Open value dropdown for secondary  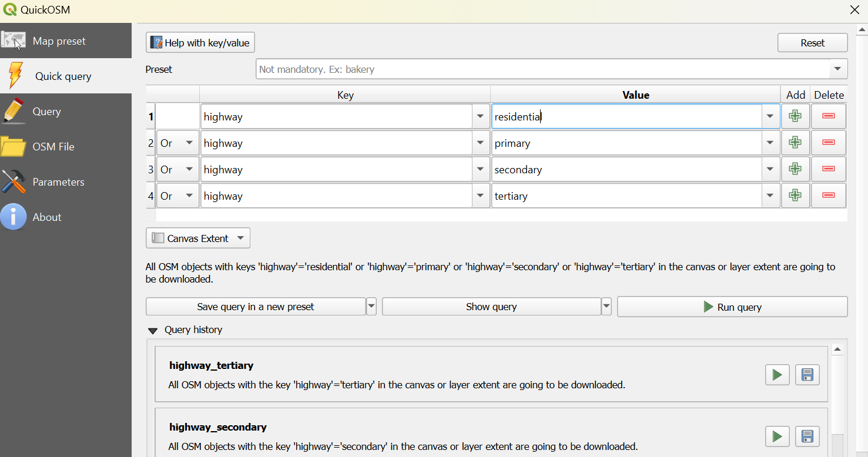[x=770, y=170]
